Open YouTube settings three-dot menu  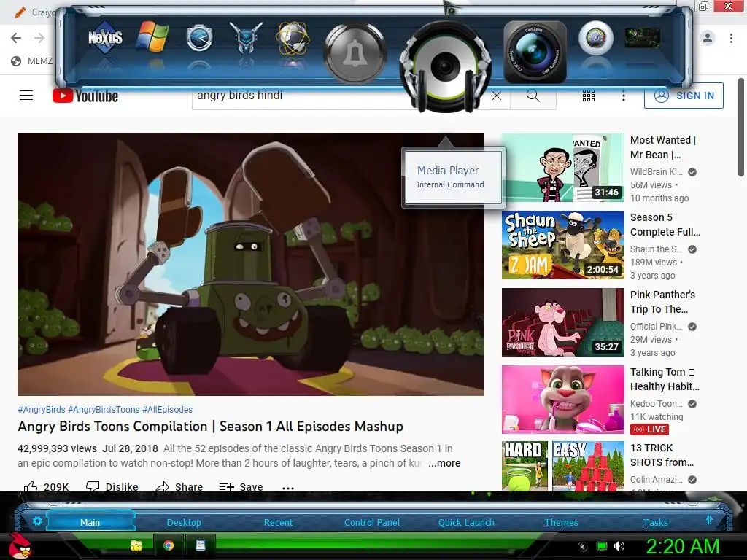(623, 96)
